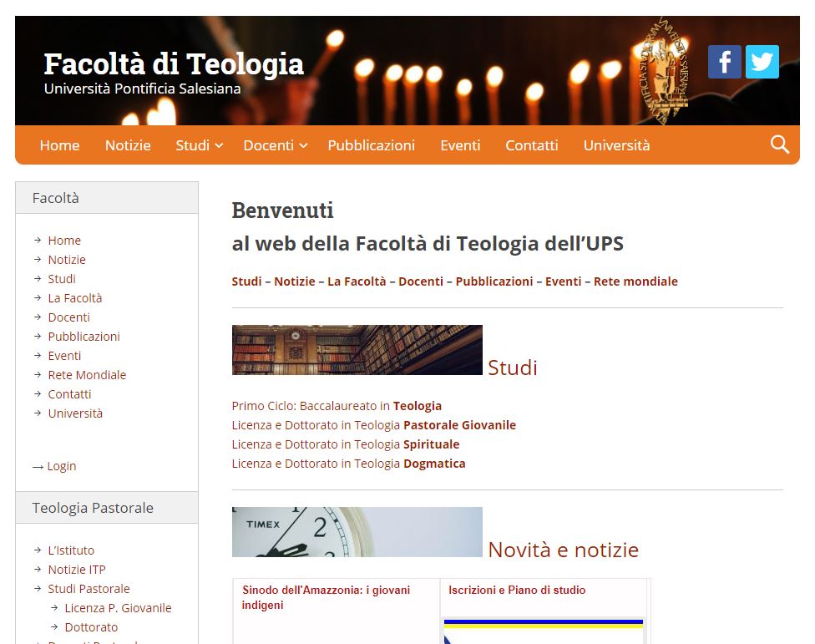Click bold La Facoltà link under welcome heading

pyautogui.click(x=357, y=281)
